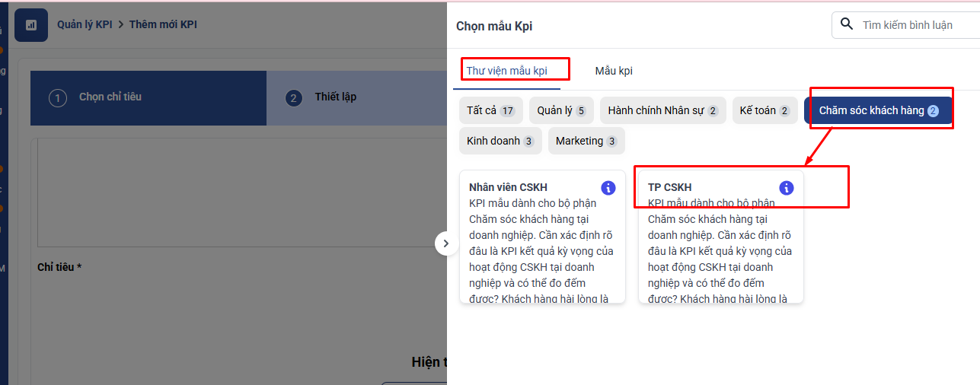
Task: Switch to Mẫu kpi tab
Action: click(x=614, y=71)
